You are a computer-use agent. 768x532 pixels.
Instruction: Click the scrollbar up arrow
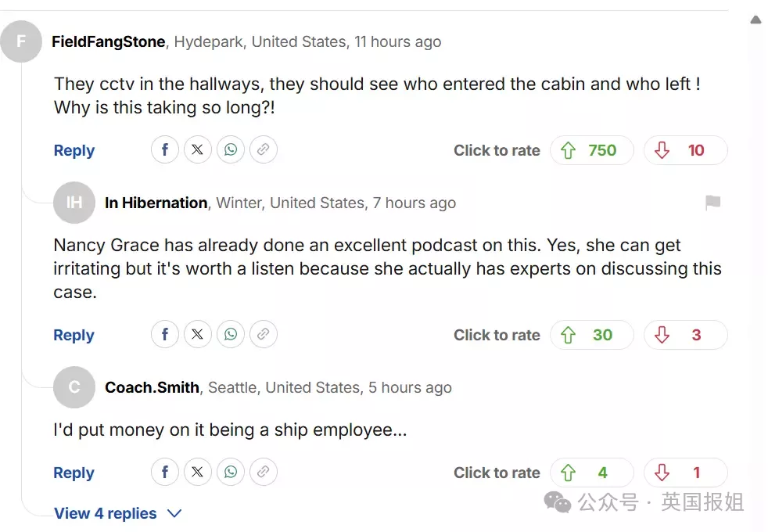pyautogui.click(x=755, y=20)
